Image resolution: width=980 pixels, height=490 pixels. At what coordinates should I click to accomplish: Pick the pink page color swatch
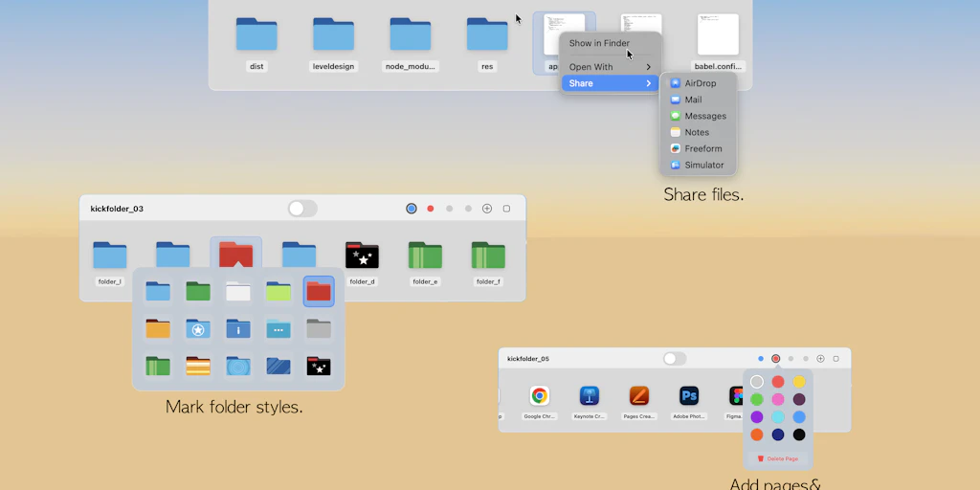click(x=778, y=399)
